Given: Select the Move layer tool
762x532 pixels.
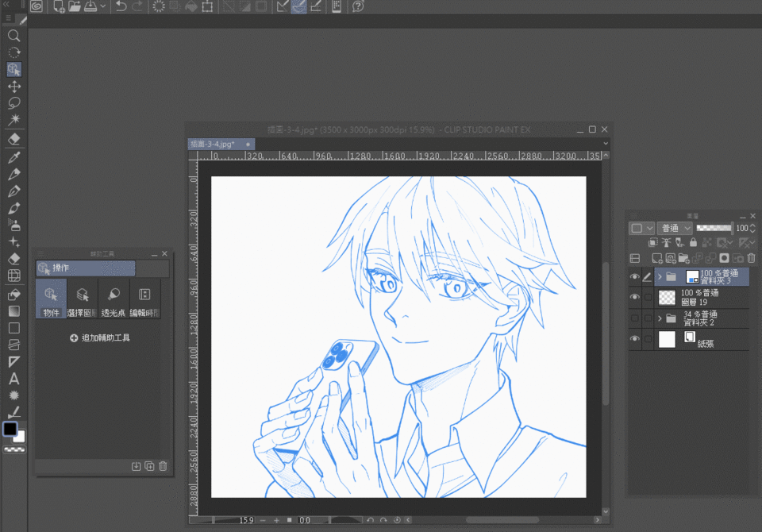Looking at the screenshot, I should click(14, 87).
